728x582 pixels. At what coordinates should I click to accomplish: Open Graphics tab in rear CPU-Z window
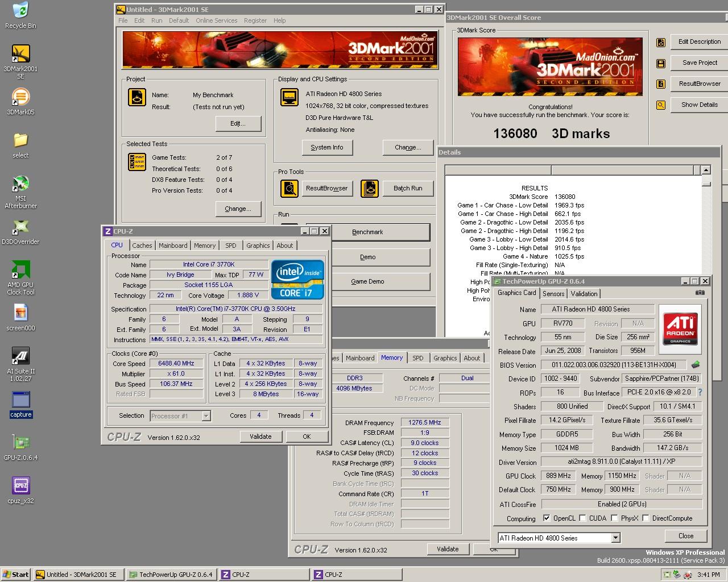click(x=445, y=358)
